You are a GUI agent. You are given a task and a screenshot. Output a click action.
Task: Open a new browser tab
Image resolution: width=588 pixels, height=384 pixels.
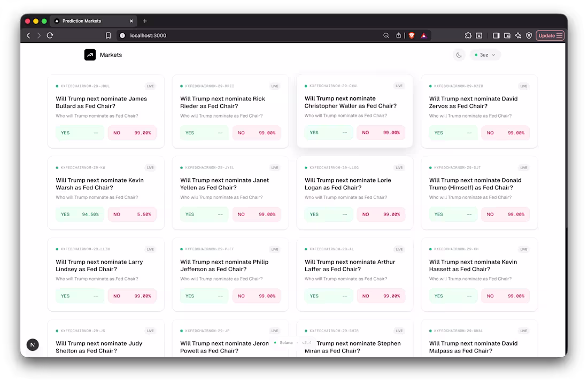pyautogui.click(x=145, y=21)
